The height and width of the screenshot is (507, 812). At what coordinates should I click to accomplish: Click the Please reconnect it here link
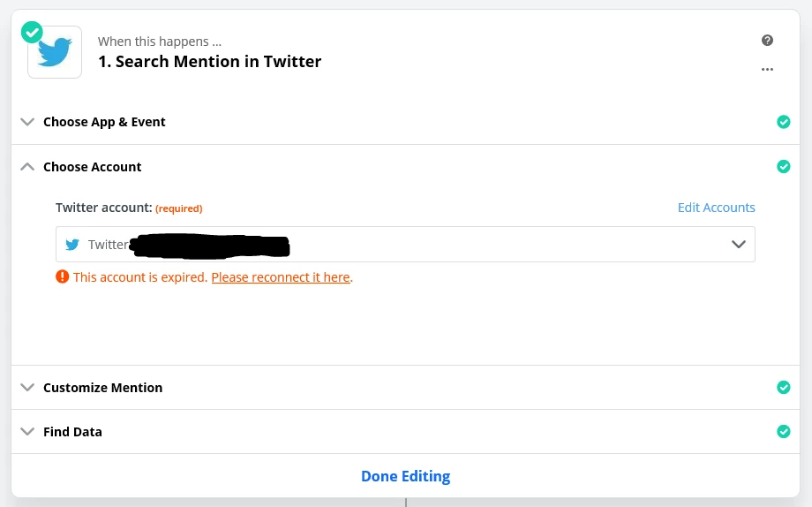coord(281,277)
